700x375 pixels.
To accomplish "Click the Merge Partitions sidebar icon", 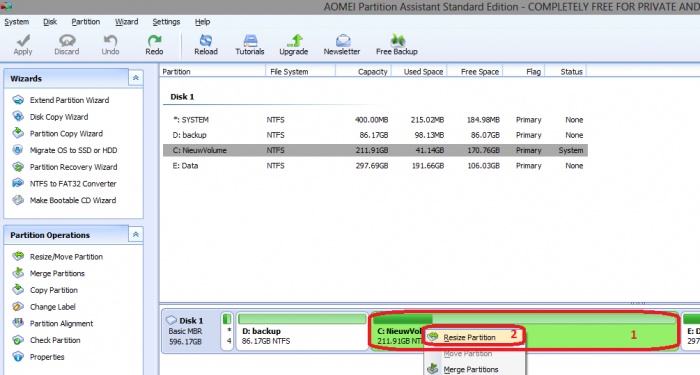I will [x=18, y=273].
